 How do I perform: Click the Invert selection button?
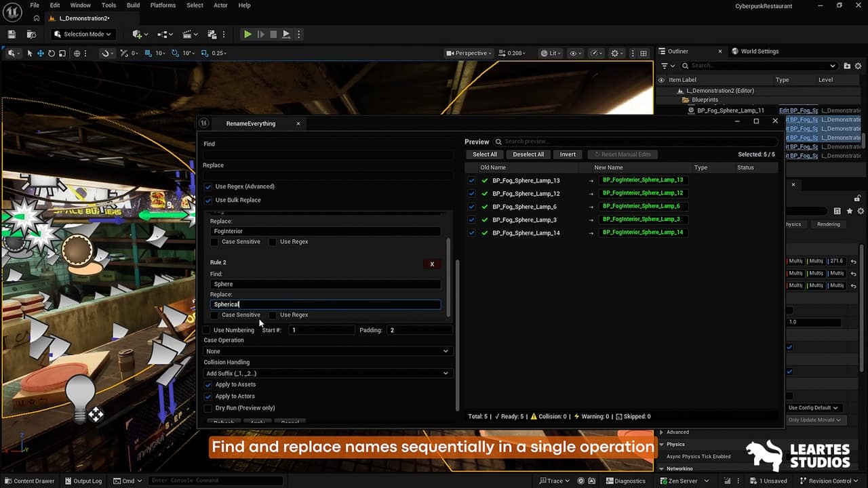tap(568, 154)
